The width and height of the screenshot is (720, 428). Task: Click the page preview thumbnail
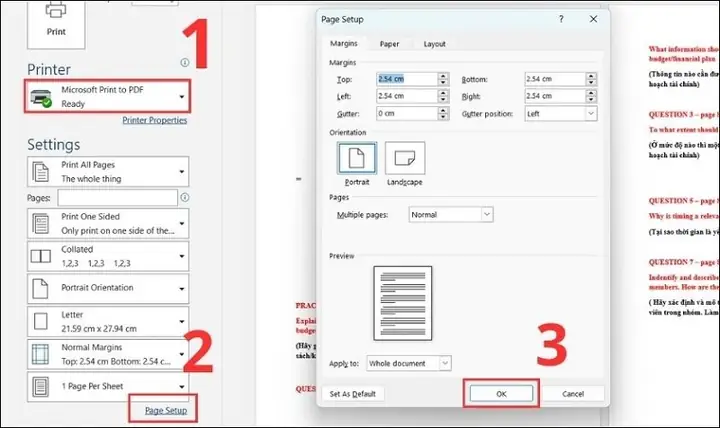[x=403, y=303]
